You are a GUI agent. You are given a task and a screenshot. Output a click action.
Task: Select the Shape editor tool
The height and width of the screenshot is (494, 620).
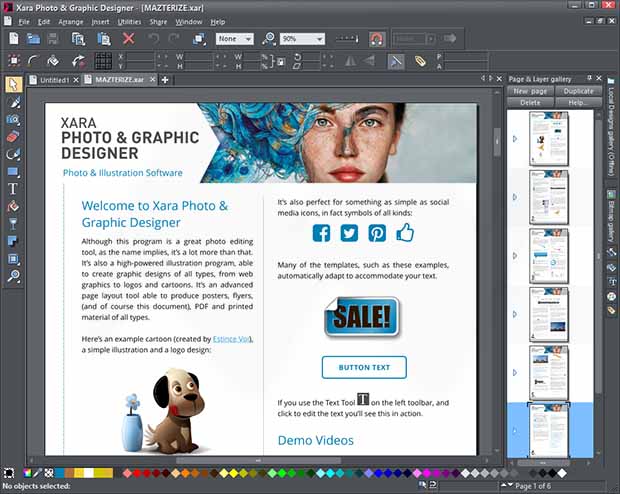click(13, 154)
